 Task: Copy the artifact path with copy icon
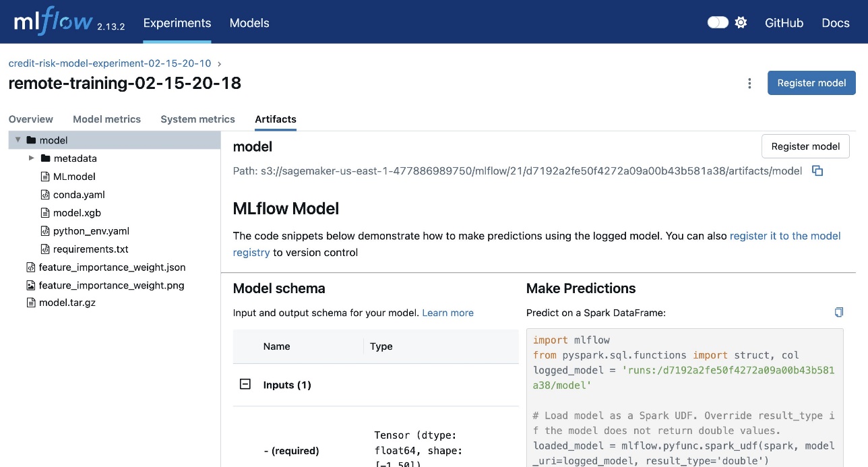coord(817,171)
